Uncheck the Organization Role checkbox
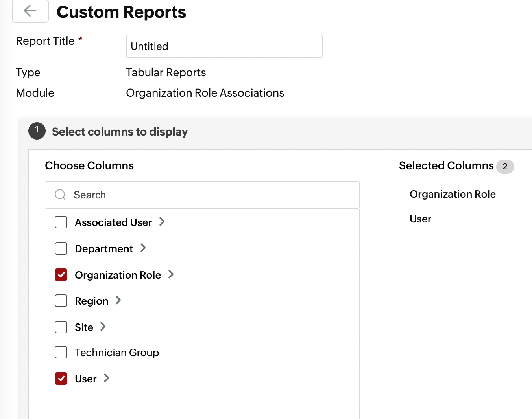532x419 pixels. 61,275
